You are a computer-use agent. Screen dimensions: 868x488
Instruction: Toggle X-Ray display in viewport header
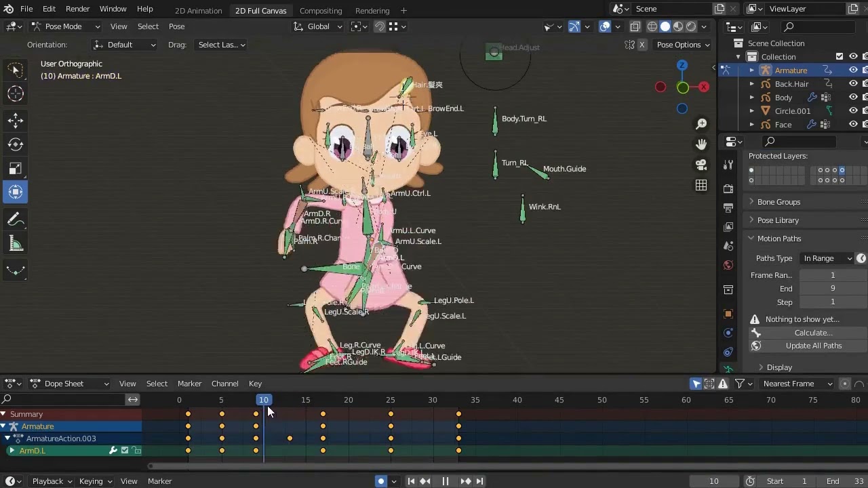click(x=635, y=26)
